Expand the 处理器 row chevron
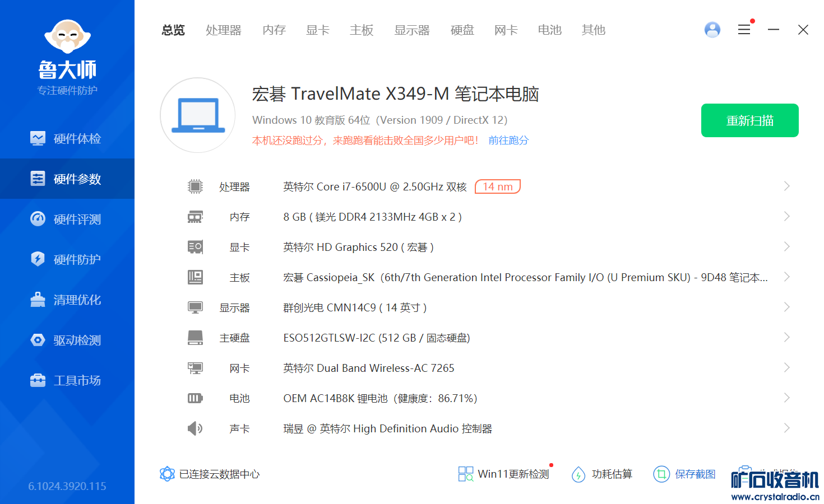 pyautogui.click(x=787, y=186)
